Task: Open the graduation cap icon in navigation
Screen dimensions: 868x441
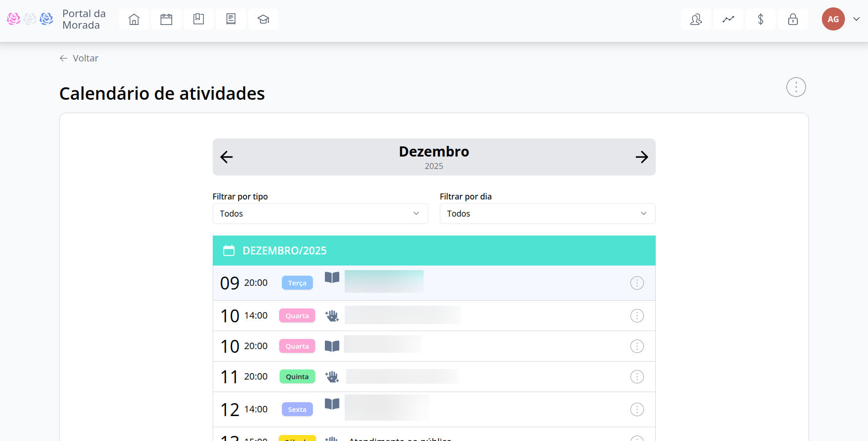Action: 263,19
